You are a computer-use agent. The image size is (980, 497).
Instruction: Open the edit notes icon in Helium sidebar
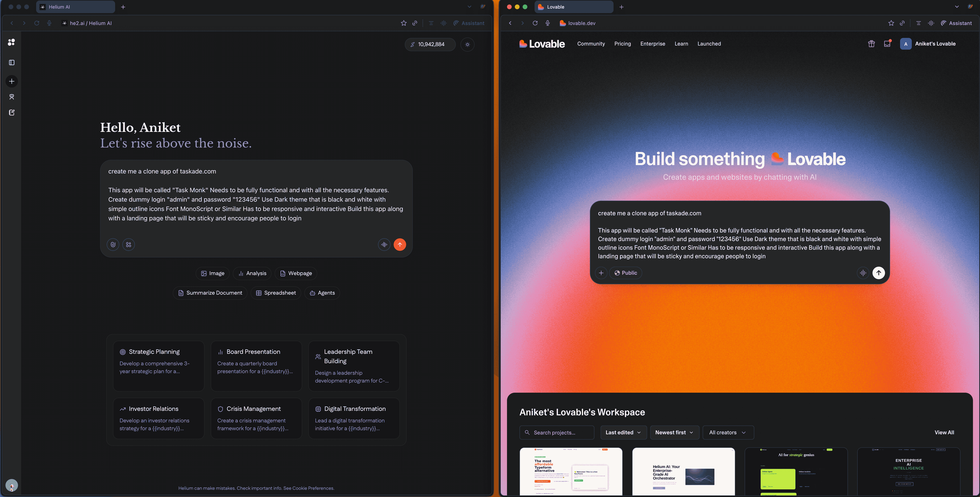12,113
